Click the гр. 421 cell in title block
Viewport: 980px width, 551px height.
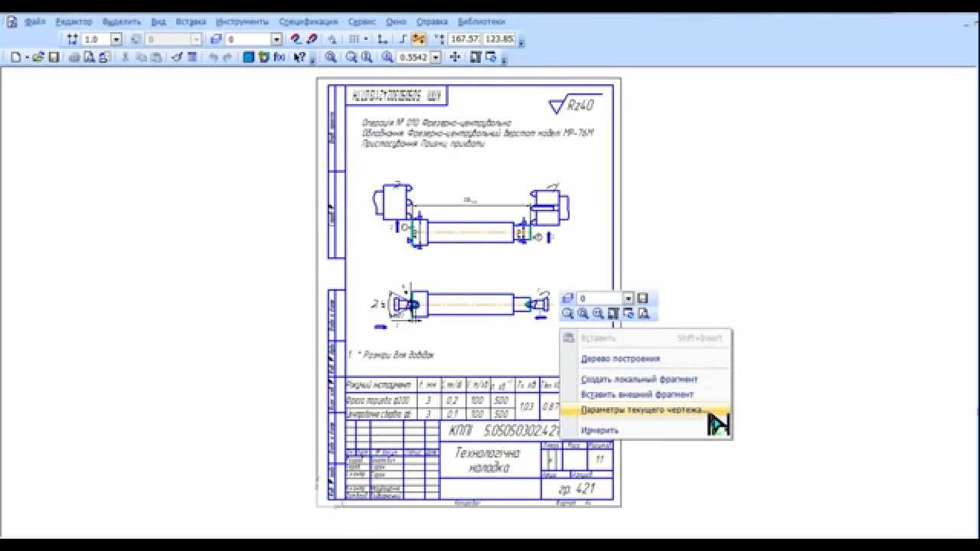pos(577,489)
